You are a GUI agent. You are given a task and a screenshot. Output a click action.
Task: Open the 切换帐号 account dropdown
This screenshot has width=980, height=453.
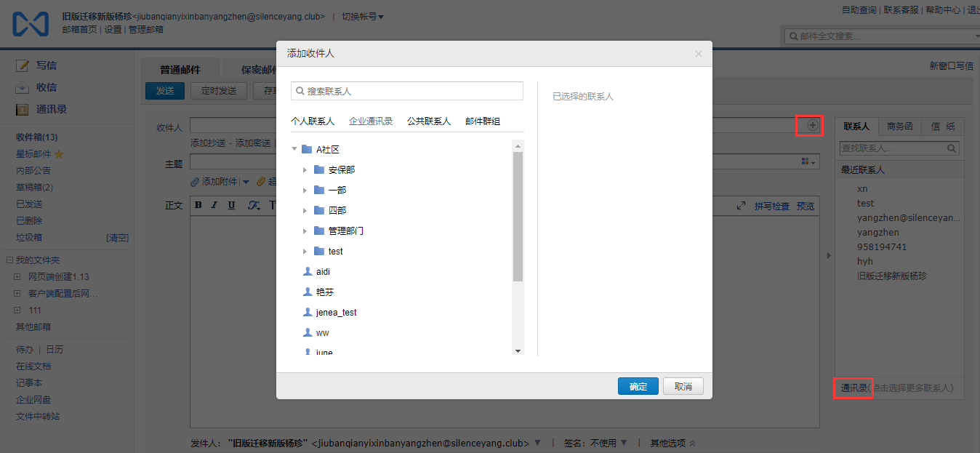363,17
